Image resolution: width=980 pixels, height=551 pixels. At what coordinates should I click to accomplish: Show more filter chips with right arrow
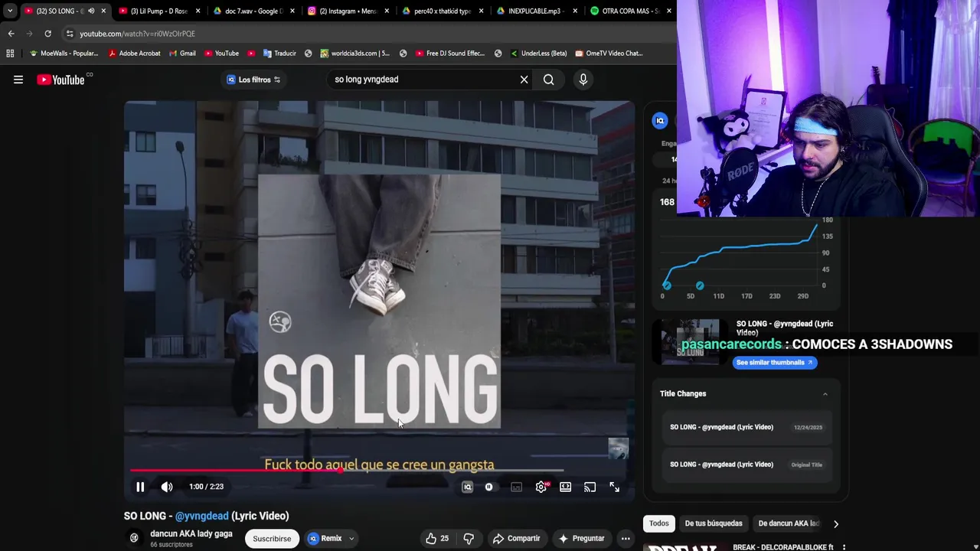pyautogui.click(x=836, y=523)
